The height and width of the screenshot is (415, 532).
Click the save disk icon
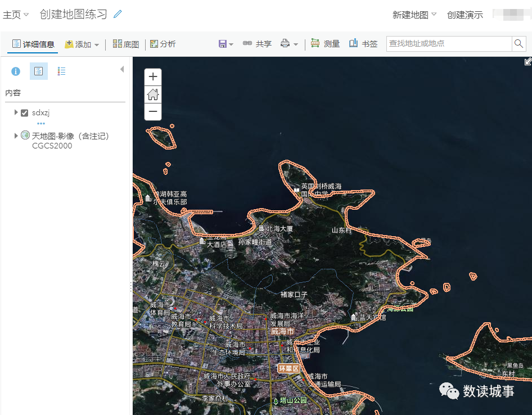pyautogui.click(x=223, y=44)
